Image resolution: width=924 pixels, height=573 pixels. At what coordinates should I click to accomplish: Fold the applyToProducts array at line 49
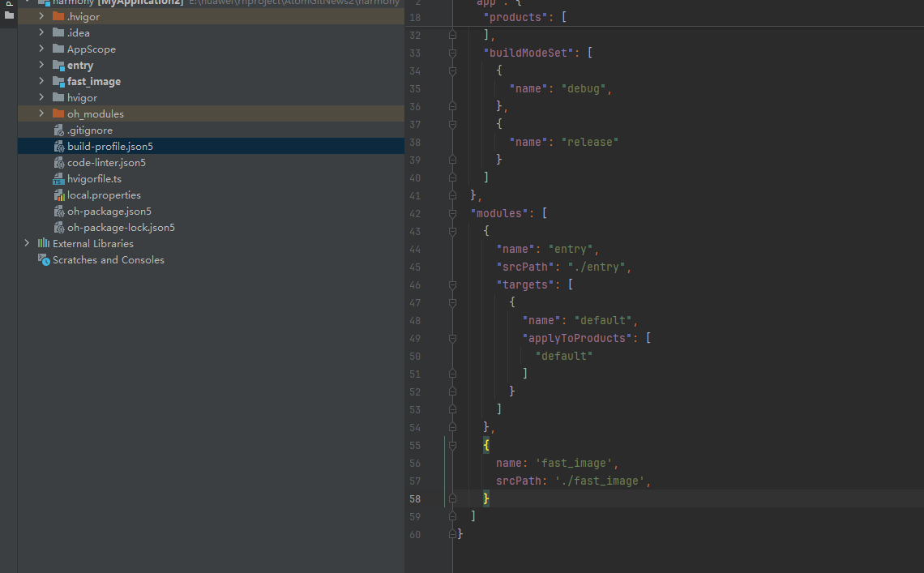(452, 339)
